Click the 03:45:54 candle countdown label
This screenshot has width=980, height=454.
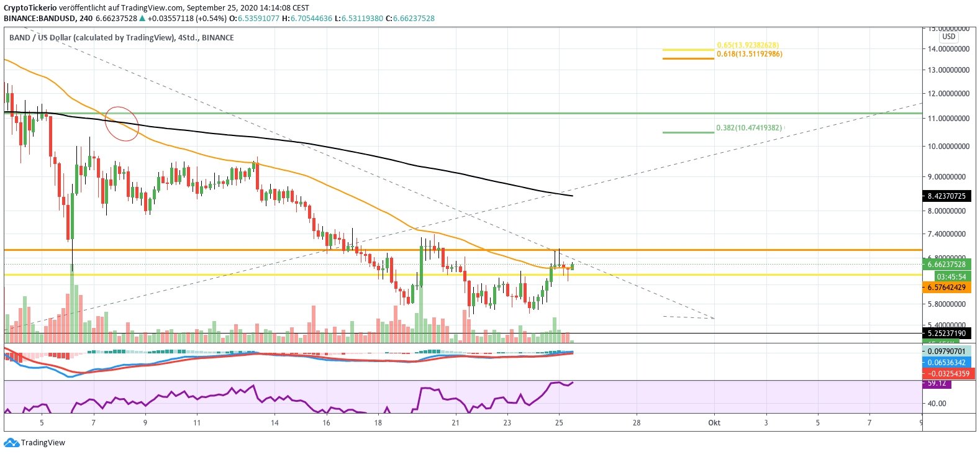(x=951, y=276)
